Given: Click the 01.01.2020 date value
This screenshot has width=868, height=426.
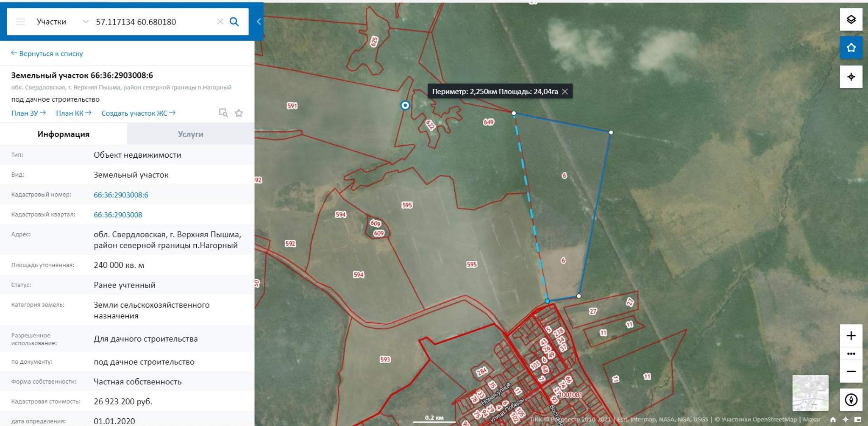Looking at the screenshot, I should point(114,421).
